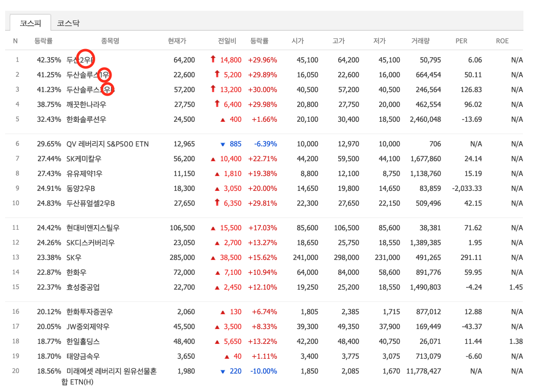Select the 1.45 ROE value

(516, 287)
